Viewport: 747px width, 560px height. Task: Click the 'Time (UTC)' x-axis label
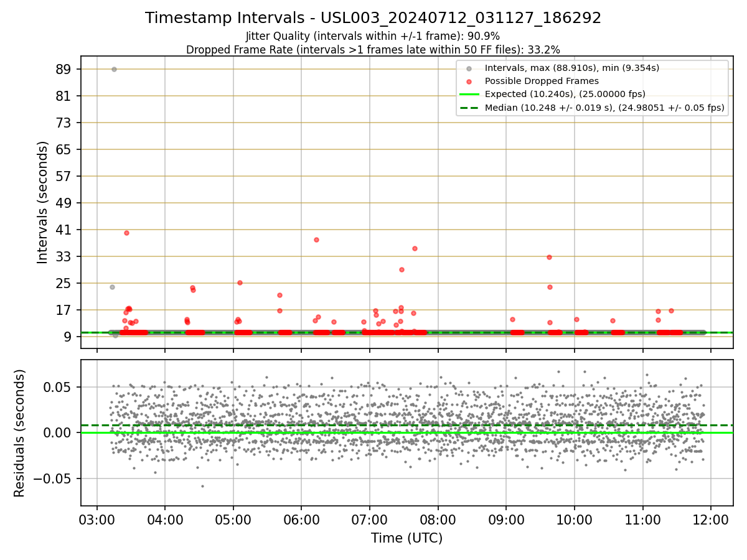tap(406, 538)
